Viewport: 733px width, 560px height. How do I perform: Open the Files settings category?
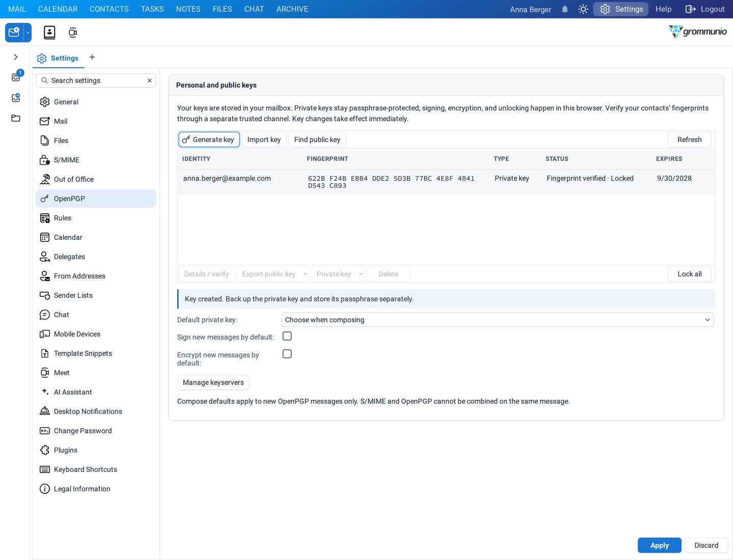tap(96, 141)
